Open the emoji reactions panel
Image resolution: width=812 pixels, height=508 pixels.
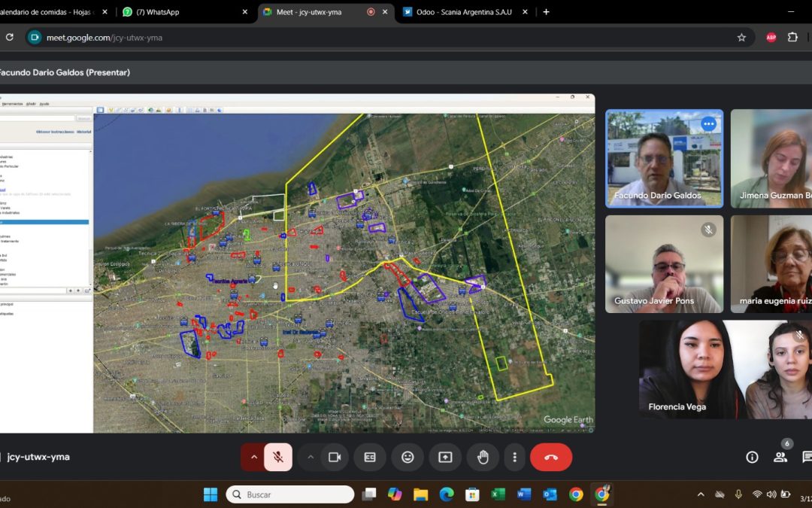408,458
